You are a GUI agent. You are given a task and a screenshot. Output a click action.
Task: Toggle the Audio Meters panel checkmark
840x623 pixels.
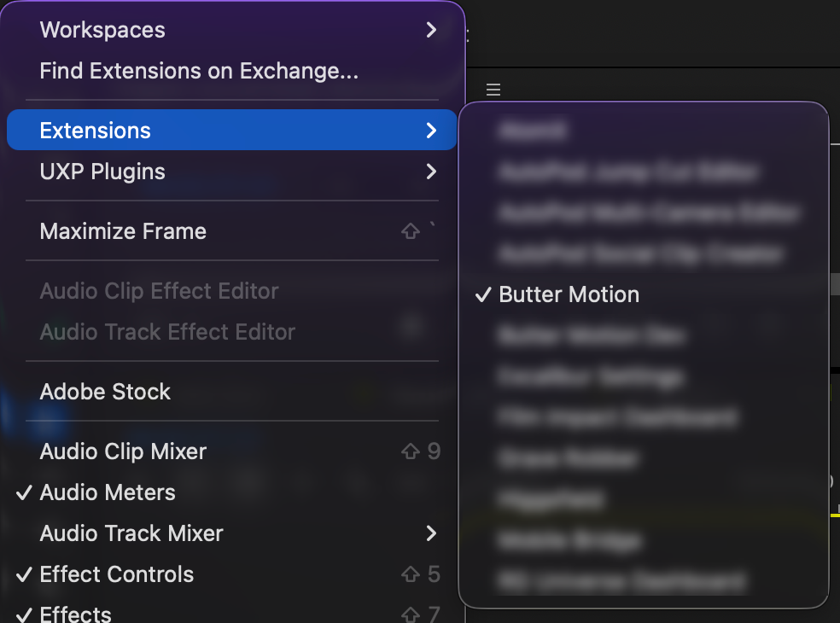coord(231,492)
